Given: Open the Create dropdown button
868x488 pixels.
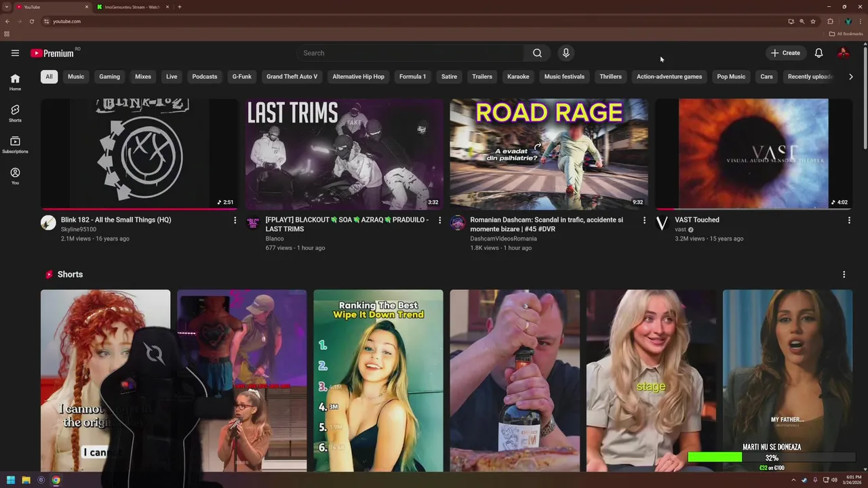Looking at the screenshot, I should pyautogui.click(x=785, y=53).
